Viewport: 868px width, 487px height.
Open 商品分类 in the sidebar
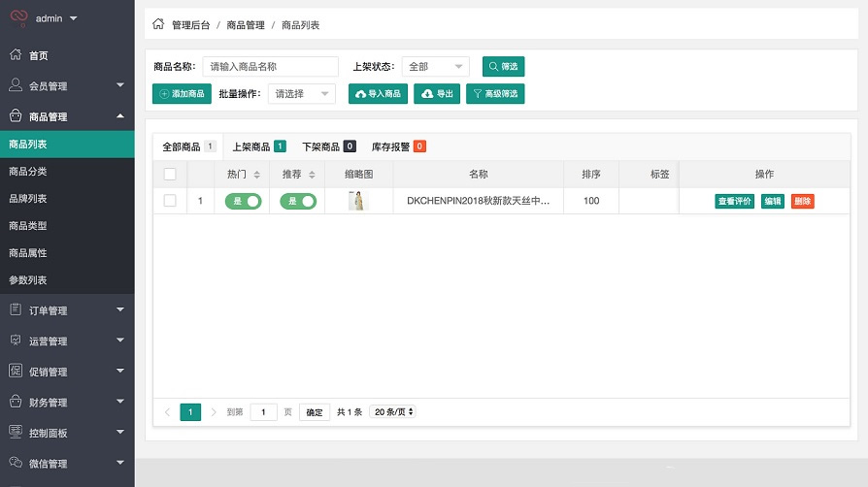point(67,171)
